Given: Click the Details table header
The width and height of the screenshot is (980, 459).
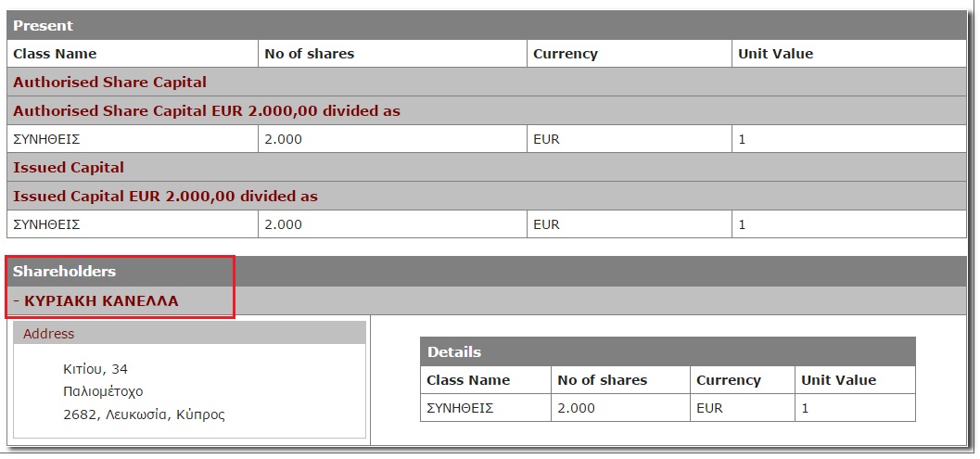Looking at the screenshot, I should (x=454, y=352).
